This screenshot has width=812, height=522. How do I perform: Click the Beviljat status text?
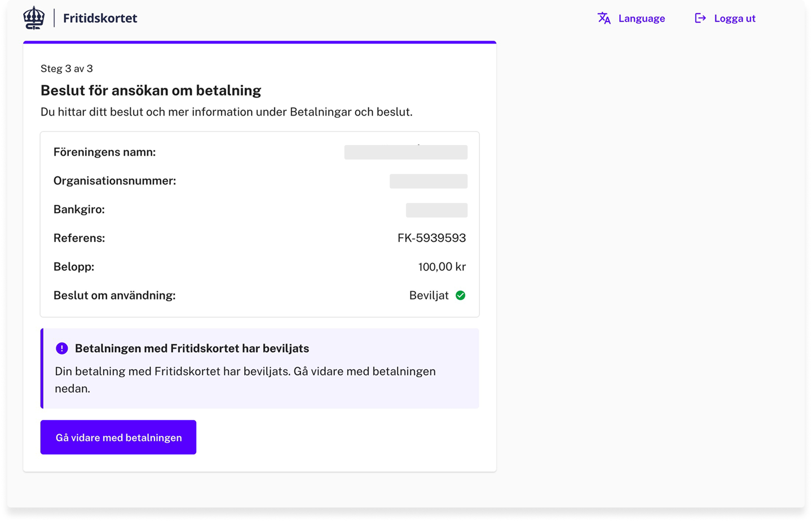[x=429, y=295]
